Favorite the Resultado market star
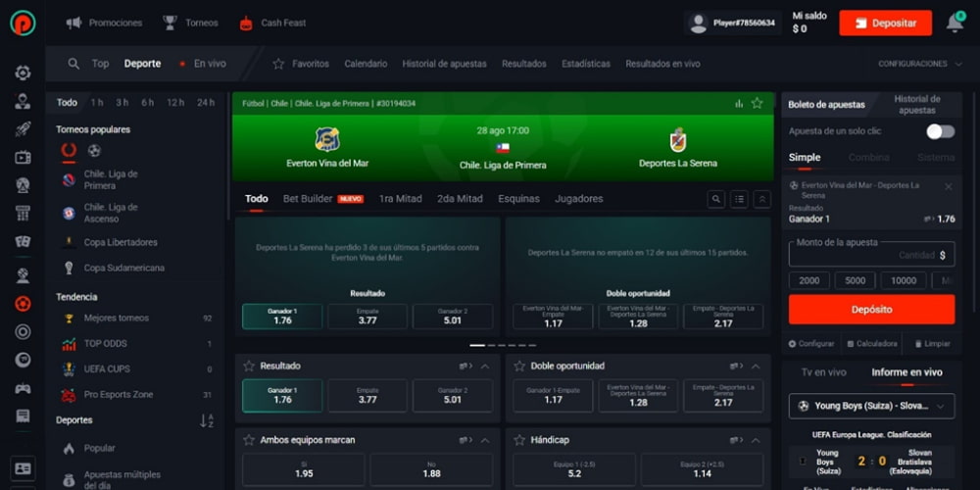This screenshot has height=490, width=980. click(x=249, y=367)
